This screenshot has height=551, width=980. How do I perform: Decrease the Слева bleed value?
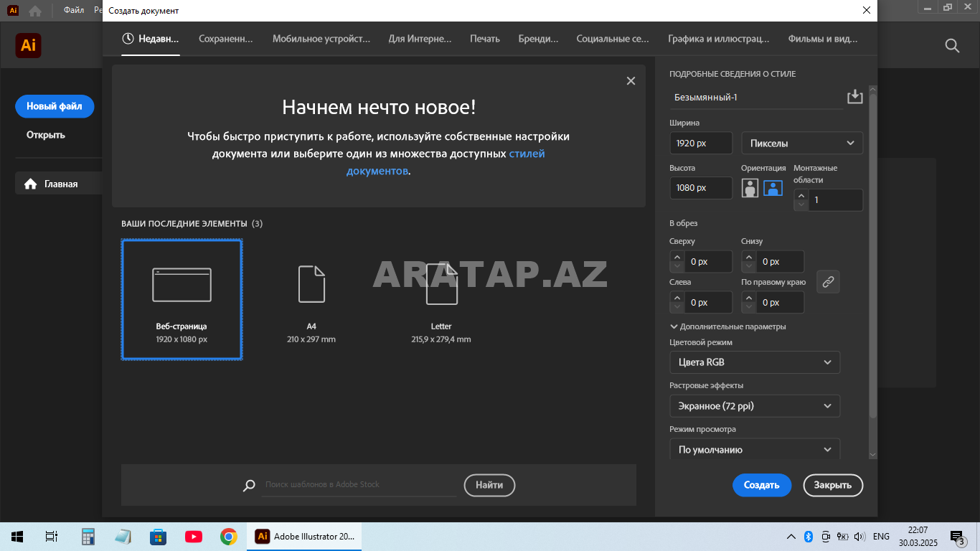click(x=677, y=308)
